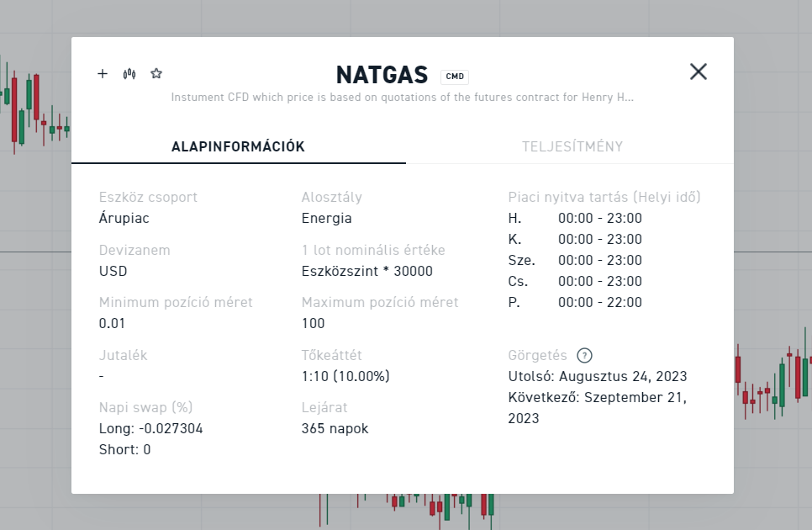The width and height of the screenshot is (812, 530).
Task: Click the USD currency value
Action: point(113,271)
